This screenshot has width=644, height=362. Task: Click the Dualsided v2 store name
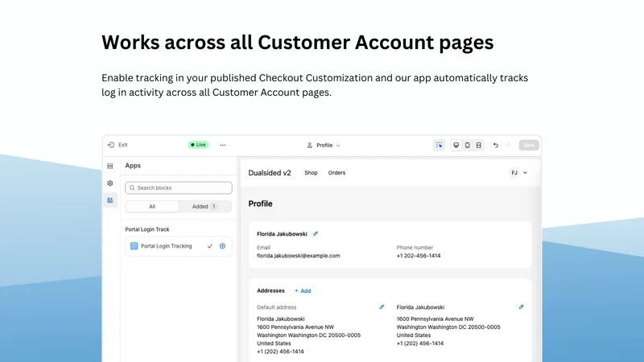tap(270, 173)
